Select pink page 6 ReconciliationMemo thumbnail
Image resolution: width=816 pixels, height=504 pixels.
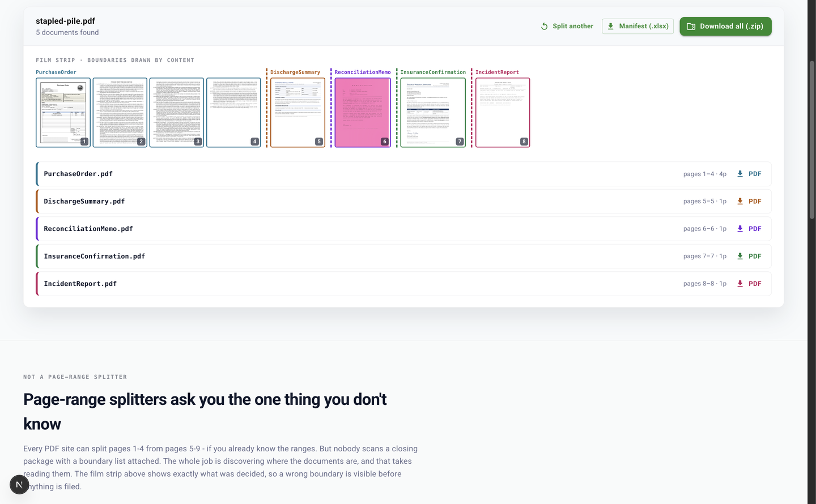(x=363, y=113)
